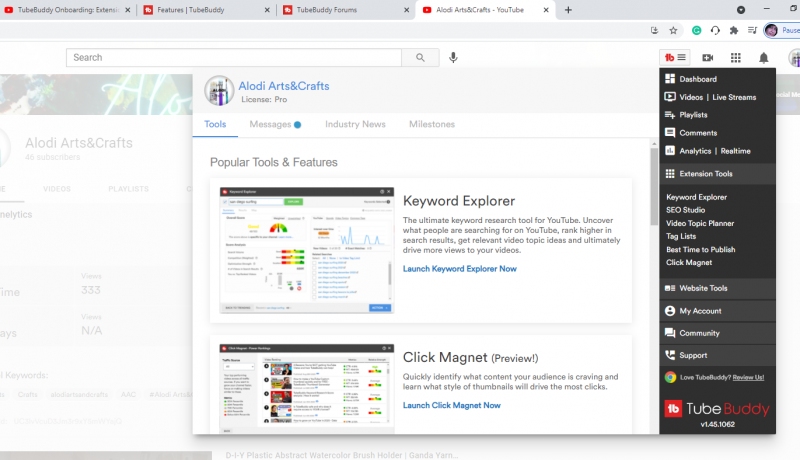The width and height of the screenshot is (800, 460).
Task: Open the YouTube apps grid icon
Action: [x=736, y=58]
